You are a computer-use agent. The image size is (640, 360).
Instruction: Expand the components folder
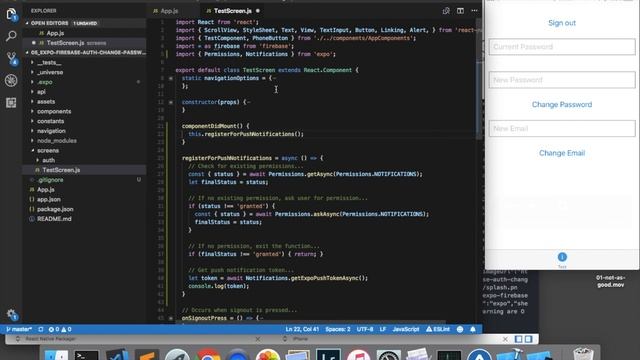click(54, 111)
